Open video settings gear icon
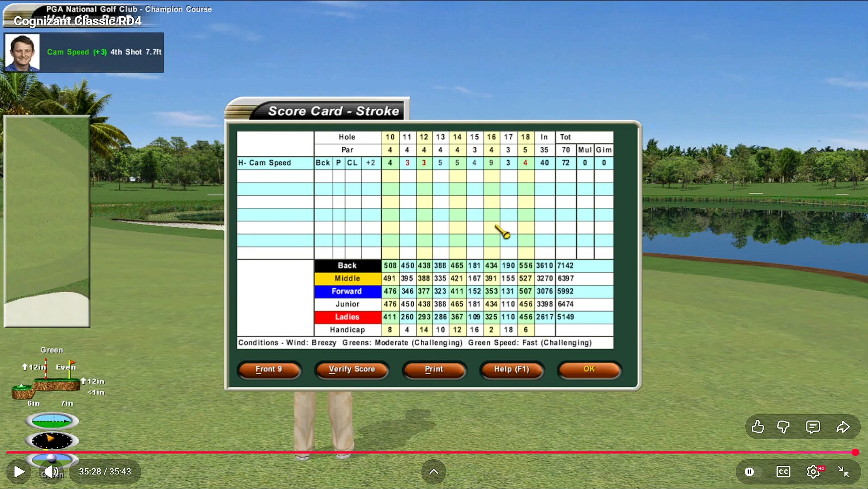The height and width of the screenshot is (489, 868). [813, 471]
